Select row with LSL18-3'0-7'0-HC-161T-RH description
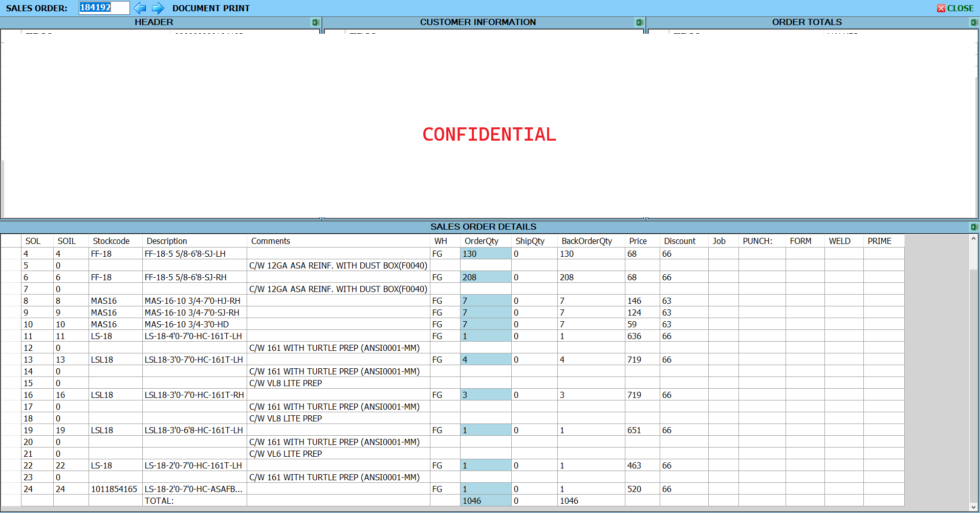 tap(452, 395)
